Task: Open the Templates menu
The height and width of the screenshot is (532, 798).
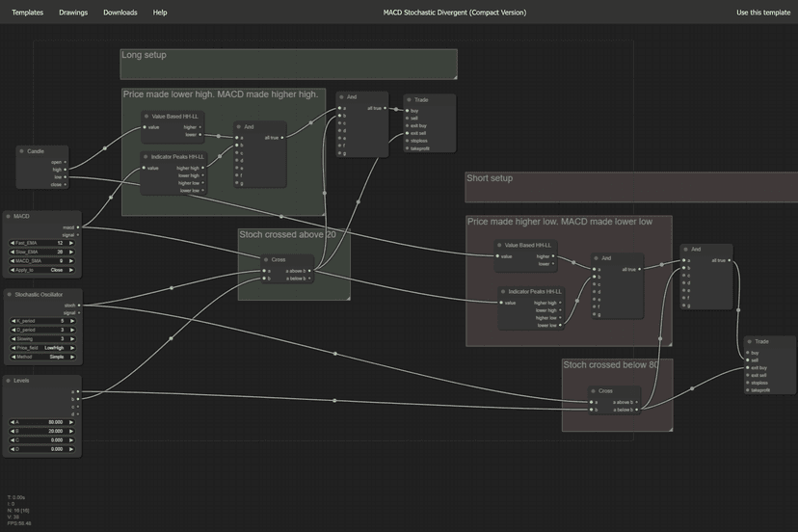Action: tap(28, 13)
